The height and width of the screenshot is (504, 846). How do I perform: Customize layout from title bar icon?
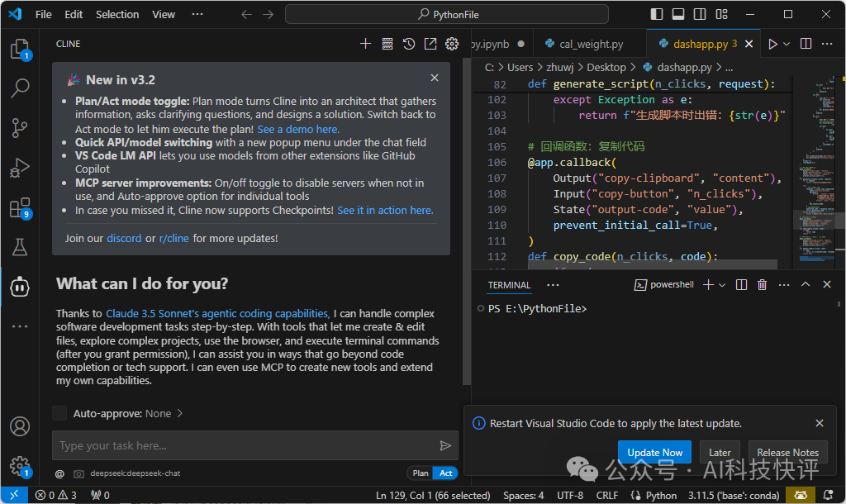click(721, 14)
